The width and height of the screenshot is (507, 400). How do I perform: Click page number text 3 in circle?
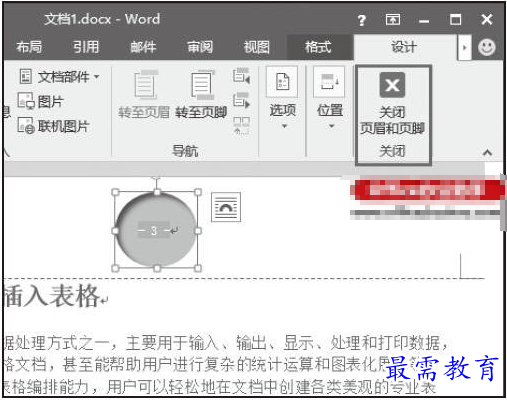[153, 231]
